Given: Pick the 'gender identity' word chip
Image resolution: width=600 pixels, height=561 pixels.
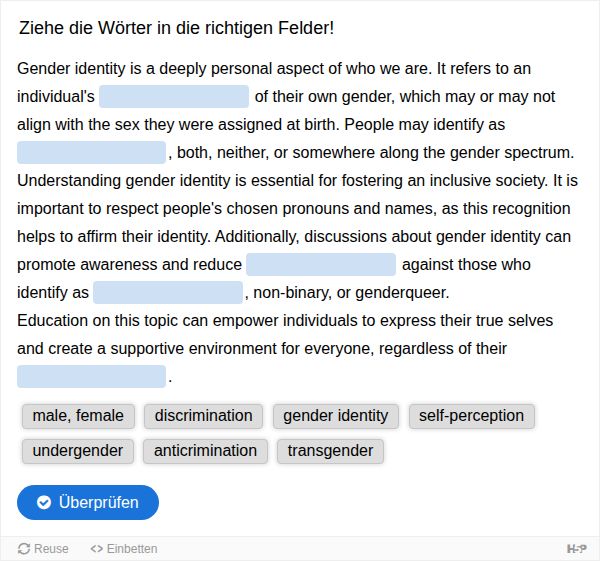Looking at the screenshot, I should (x=336, y=416).
